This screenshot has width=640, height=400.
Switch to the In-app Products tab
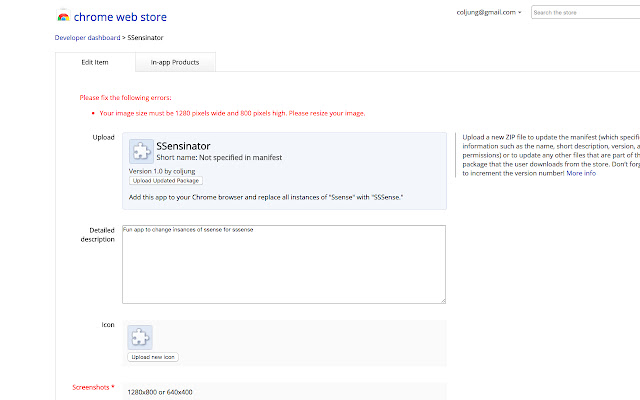(x=175, y=62)
